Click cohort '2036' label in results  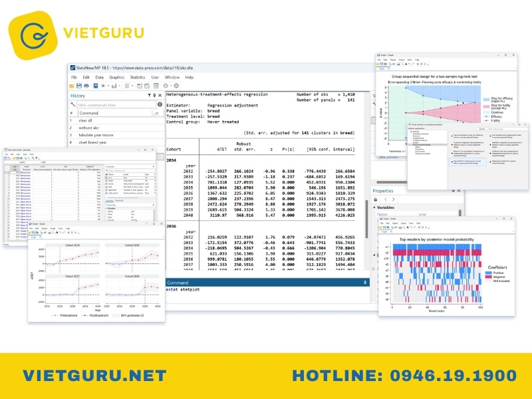click(x=172, y=226)
